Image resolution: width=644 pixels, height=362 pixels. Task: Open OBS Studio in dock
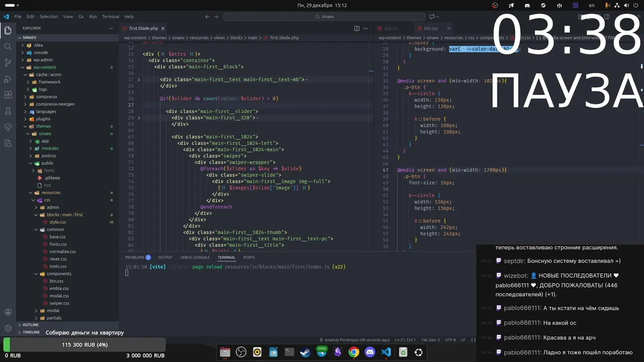point(241,352)
